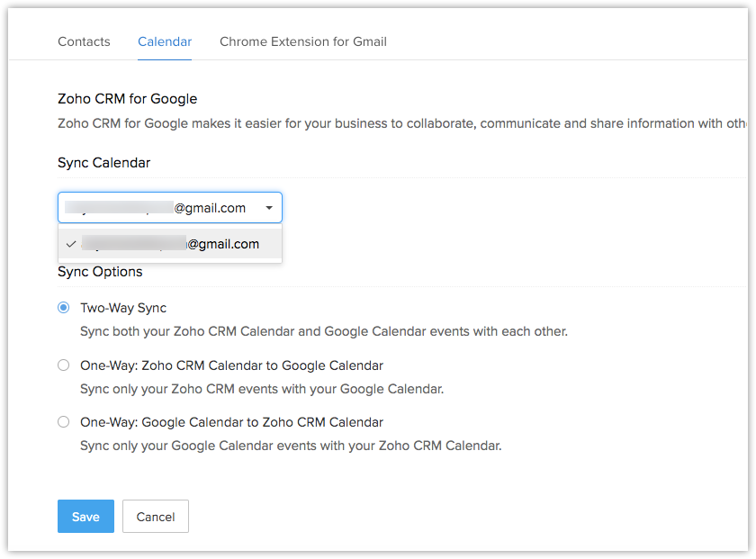Viewport: 756px width, 559px height.
Task: Click 'One-Way: Google Calendar to Zoho CRM Calendar' label
Action: (231, 422)
